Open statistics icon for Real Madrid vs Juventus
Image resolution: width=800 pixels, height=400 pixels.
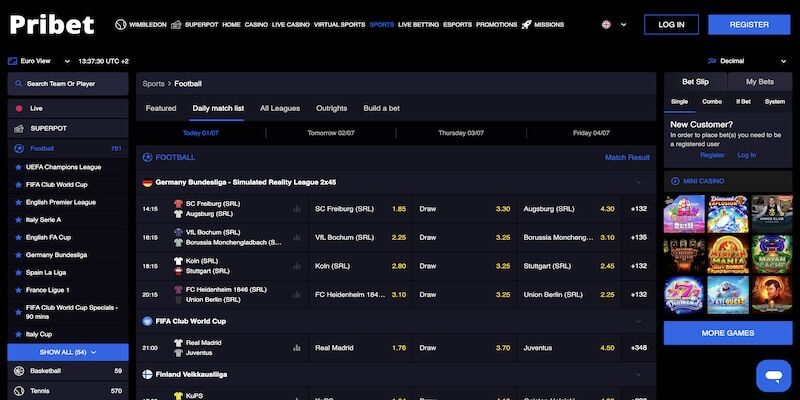(296, 348)
